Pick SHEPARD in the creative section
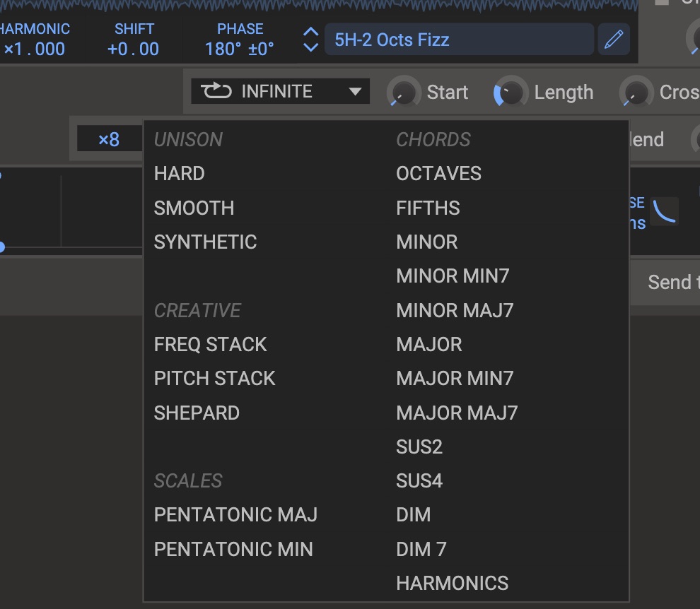700x609 pixels. click(x=197, y=413)
